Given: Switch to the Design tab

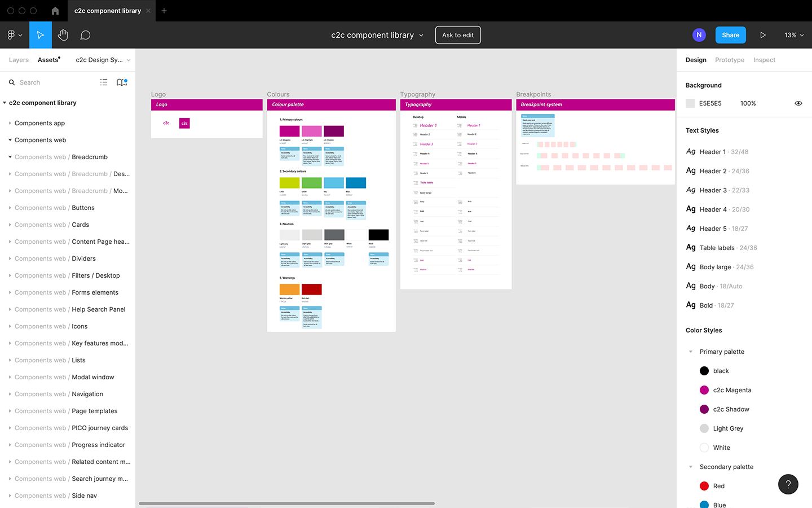Looking at the screenshot, I should point(696,60).
